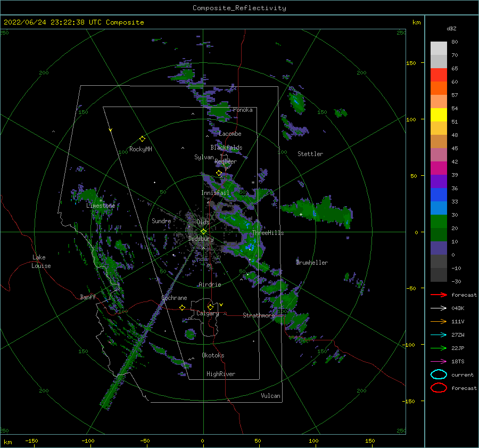This screenshot has width=479, height=448.
Task: Click the asterisk marker above Limestone label
Action: tap(101, 201)
